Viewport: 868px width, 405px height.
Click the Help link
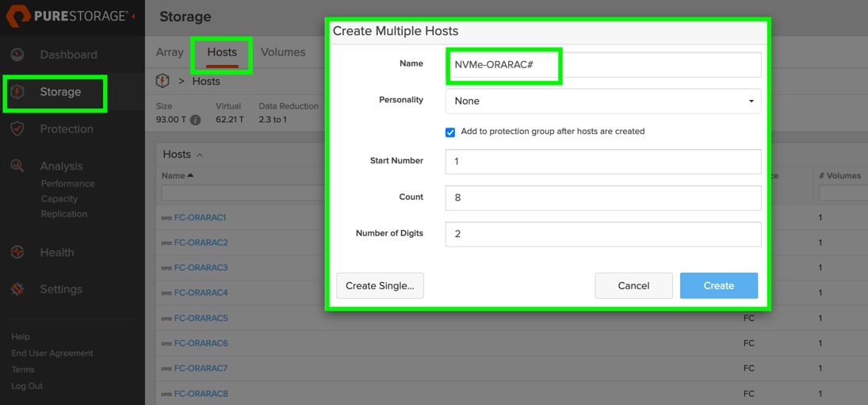click(21, 336)
